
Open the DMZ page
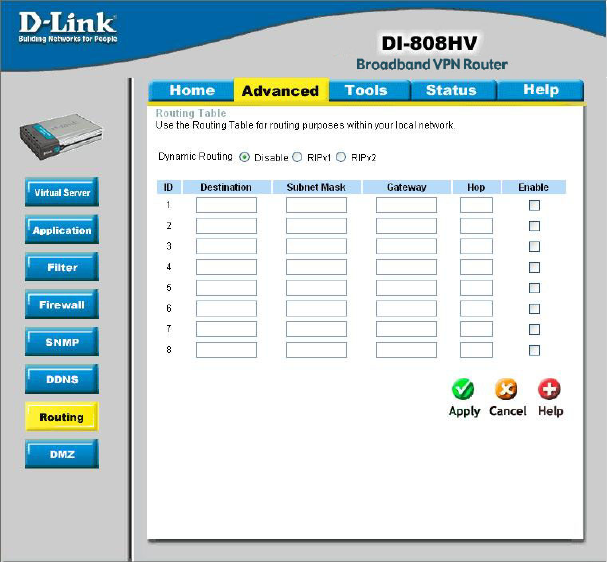tap(62, 454)
